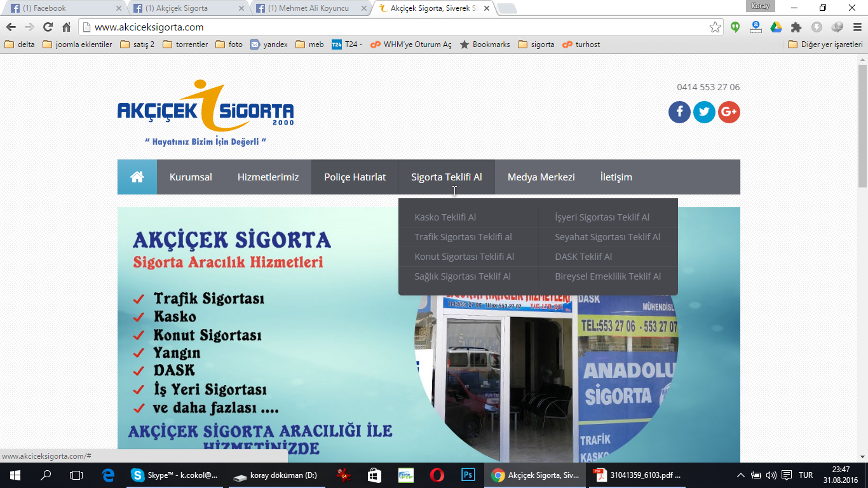Click the Sigorta Teklifi Al menu
This screenshot has width=868, height=488.
click(447, 177)
